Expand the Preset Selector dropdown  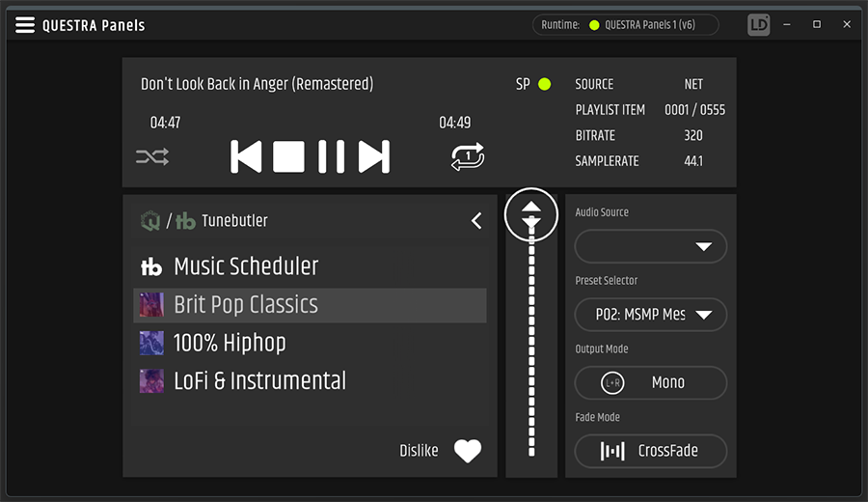651,315
